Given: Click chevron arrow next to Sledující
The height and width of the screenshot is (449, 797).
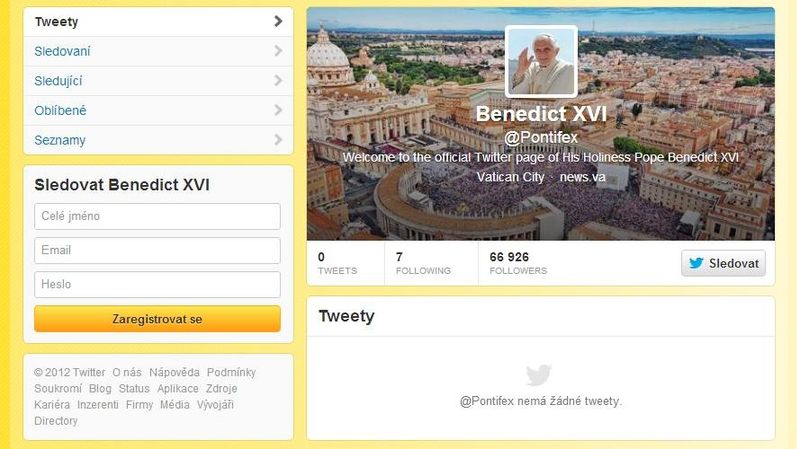Looking at the screenshot, I should 278,80.
